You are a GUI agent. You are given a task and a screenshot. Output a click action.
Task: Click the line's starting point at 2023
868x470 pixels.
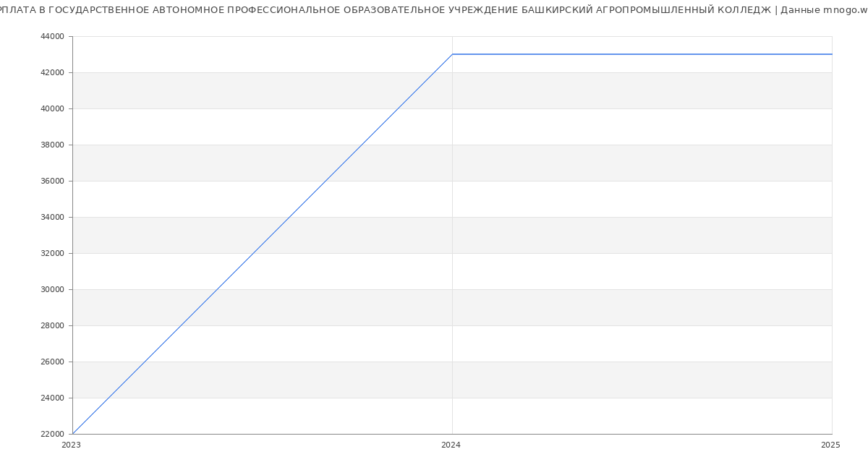pos(73,433)
